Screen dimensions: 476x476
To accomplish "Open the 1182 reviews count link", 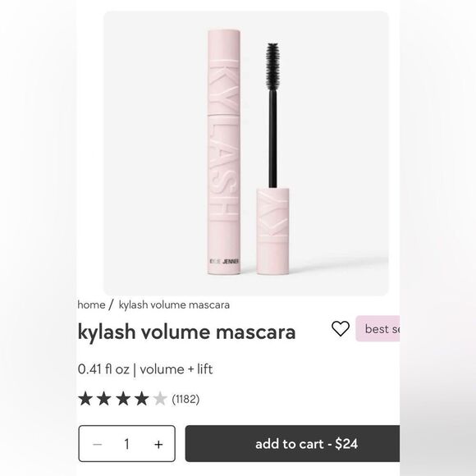I will 185,399.
